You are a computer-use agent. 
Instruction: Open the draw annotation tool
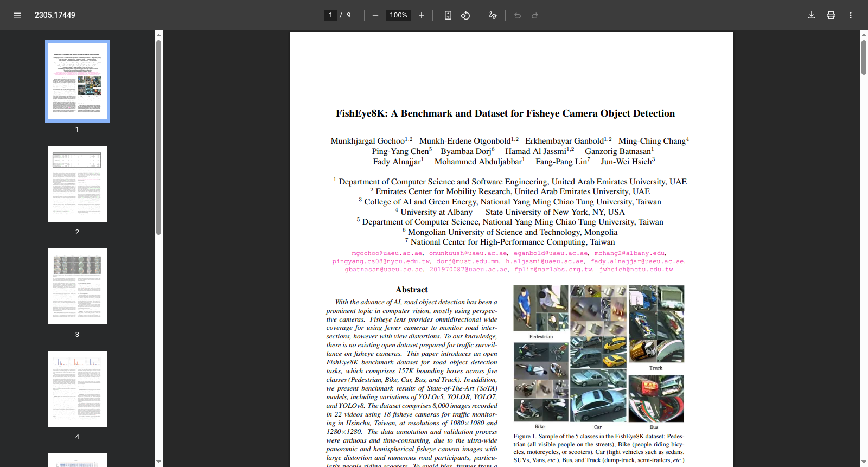pyautogui.click(x=493, y=15)
